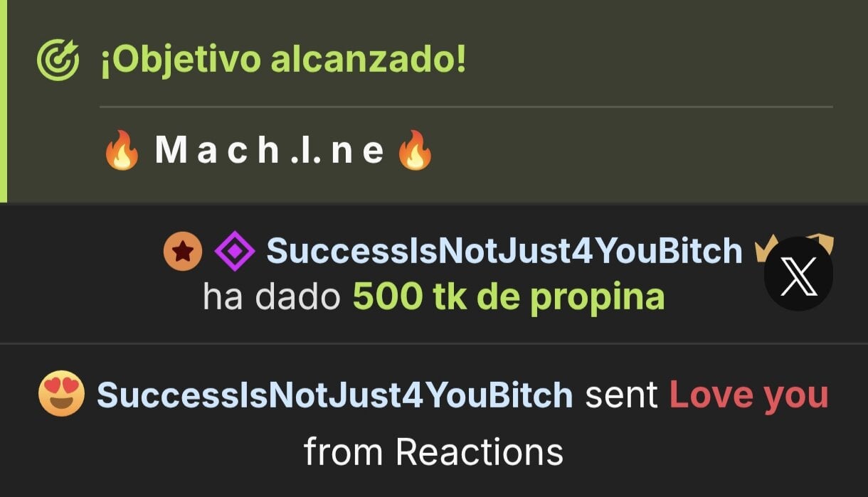The height and width of the screenshot is (497, 868).
Task: Tap the round X logo button
Action: pyautogui.click(x=798, y=274)
